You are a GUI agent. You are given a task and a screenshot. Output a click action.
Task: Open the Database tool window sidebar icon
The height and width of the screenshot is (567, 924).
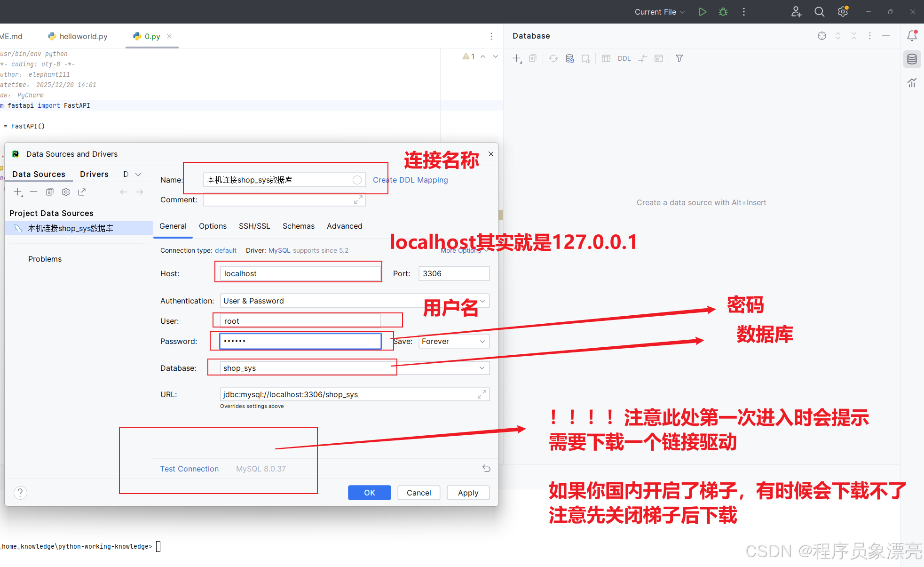tap(912, 59)
